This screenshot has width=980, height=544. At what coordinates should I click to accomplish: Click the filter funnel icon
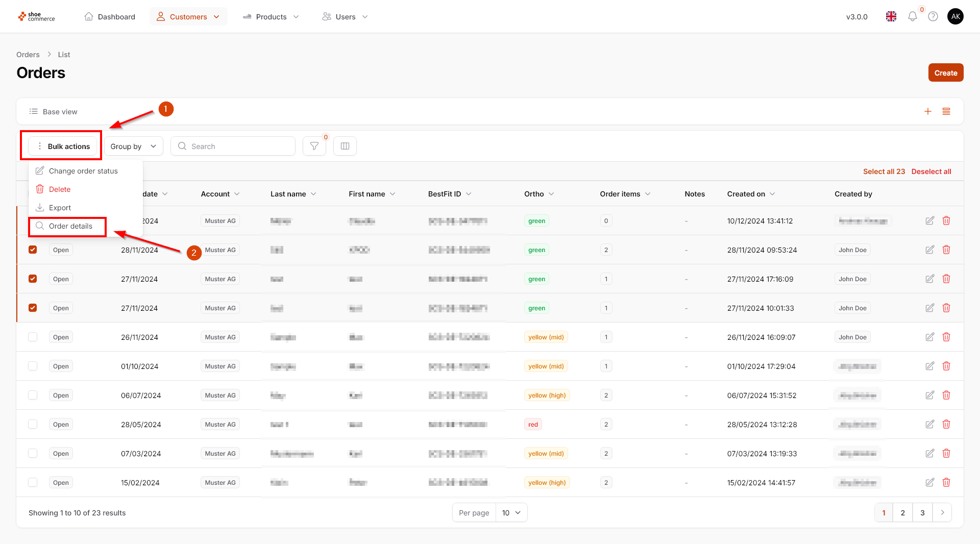pos(314,146)
